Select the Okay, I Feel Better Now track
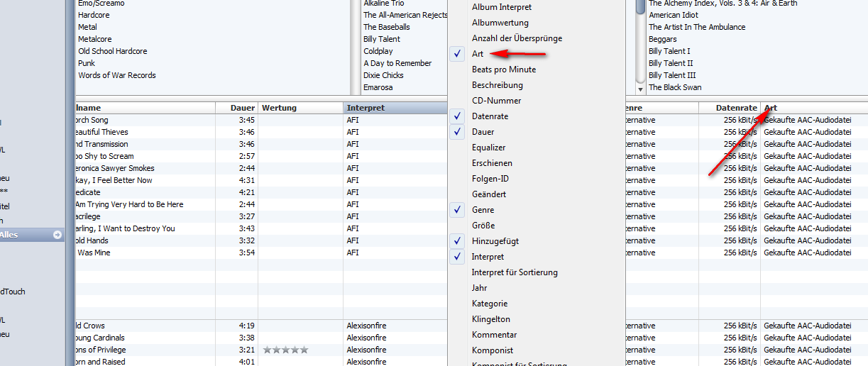This screenshot has width=868, height=366. click(x=115, y=180)
